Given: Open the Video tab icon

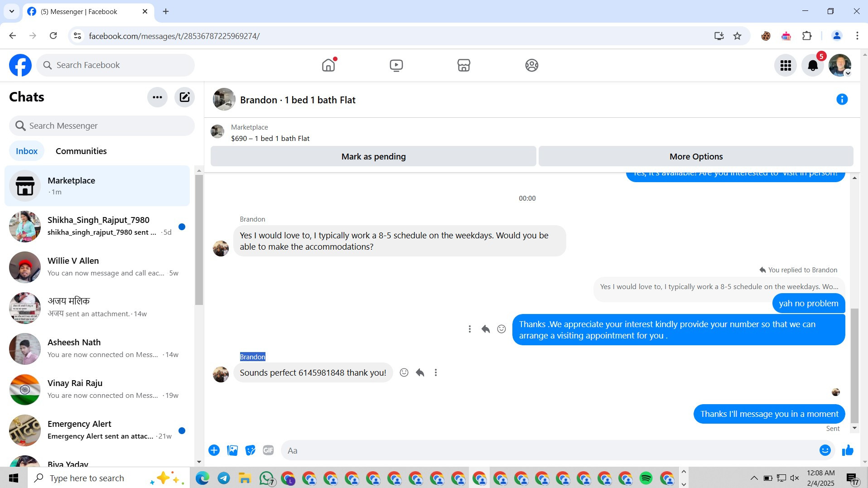Looking at the screenshot, I should point(396,65).
